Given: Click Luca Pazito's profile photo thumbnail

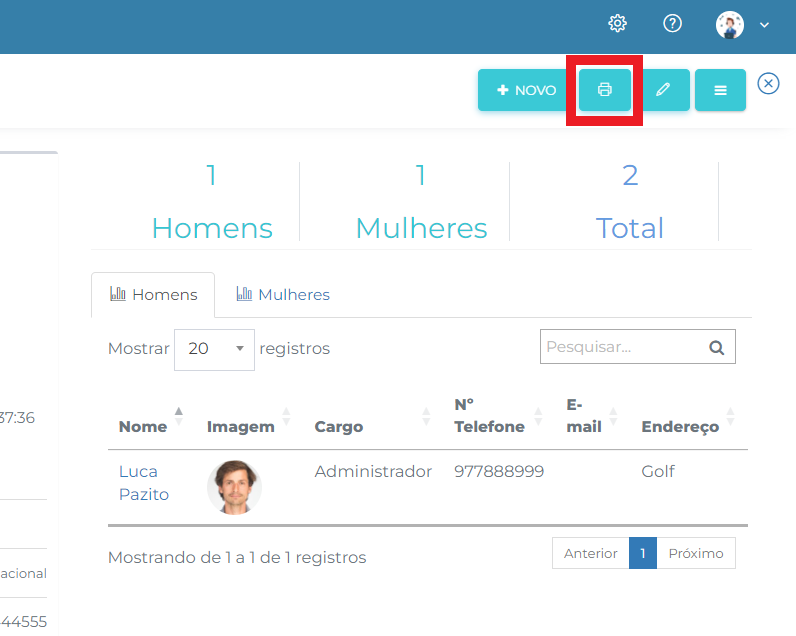Looking at the screenshot, I should pos(234,487).
